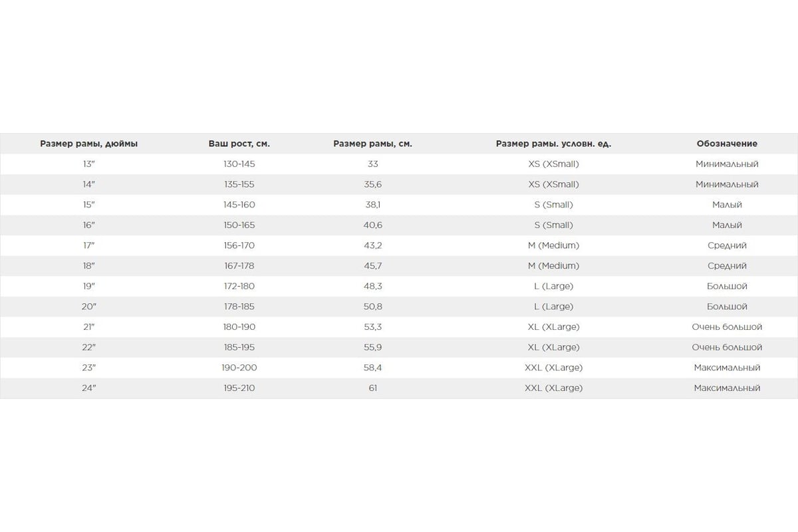798x532 pixels.
Task: Click the 22″ frame size cell
Action: [89, 347]
